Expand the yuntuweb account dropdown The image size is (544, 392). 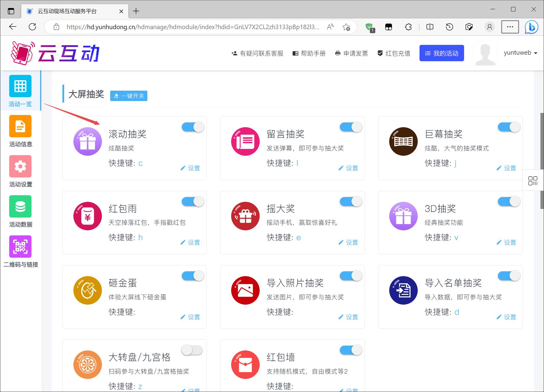coord(521,53)
